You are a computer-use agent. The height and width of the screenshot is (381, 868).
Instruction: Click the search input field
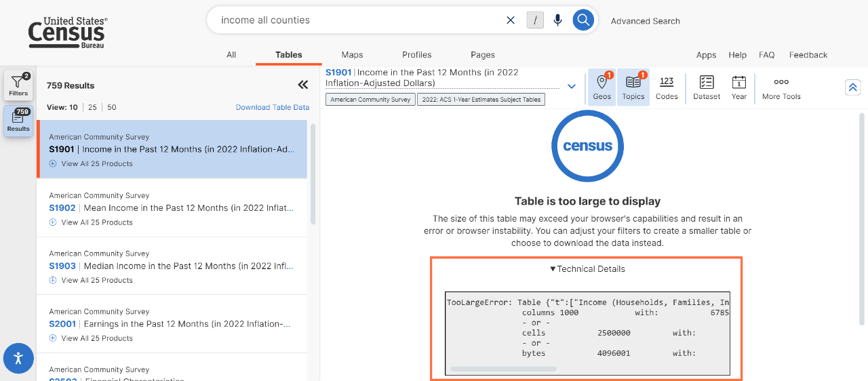359,20
